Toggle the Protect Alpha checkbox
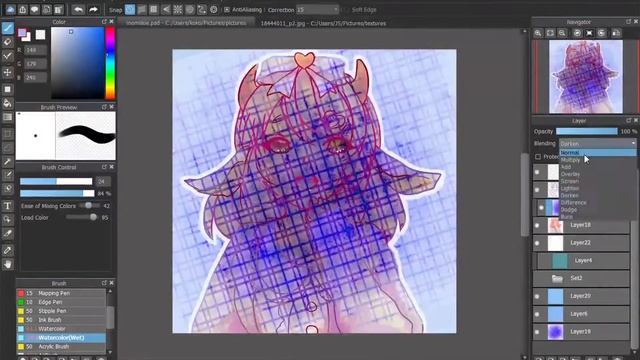This screenshot has height=360, width=640. (538, 157)
